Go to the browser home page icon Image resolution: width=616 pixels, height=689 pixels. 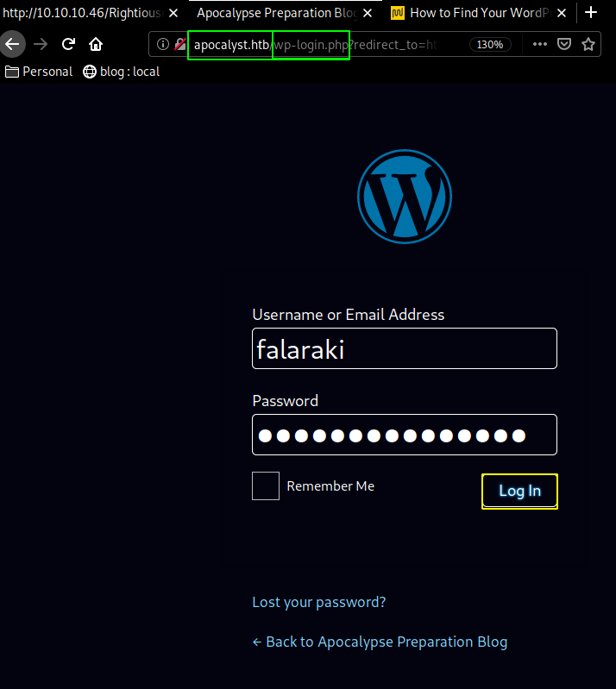pyautogui.click(x=96, y=44)
